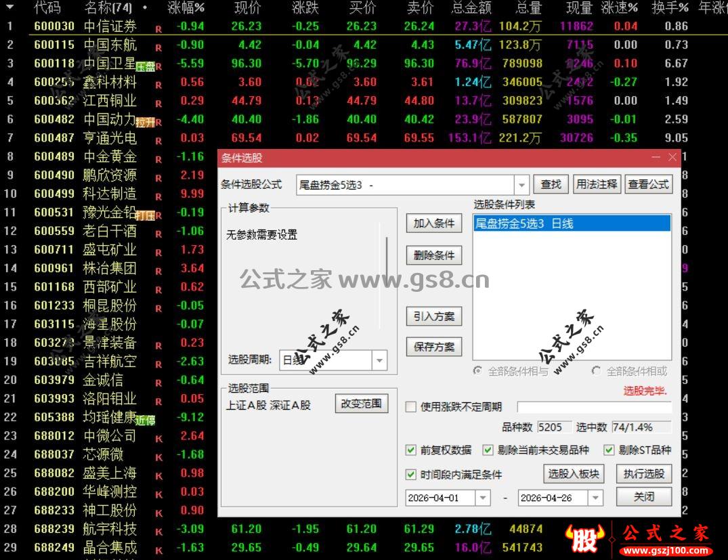Sort by 总金额 column header
Screen dimensions: 728x560
471,7
